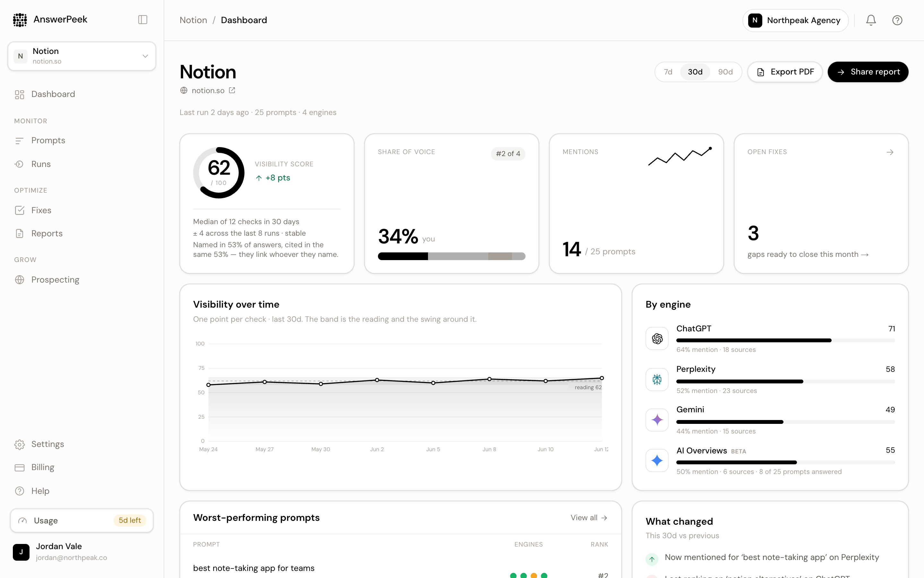Open Prospecting in the sidebar
Viewport: 924px width, 578px height.
[82, 279]
